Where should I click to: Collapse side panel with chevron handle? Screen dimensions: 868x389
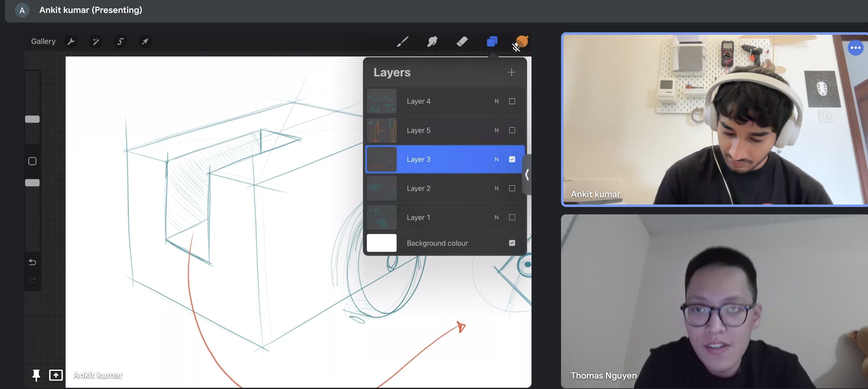pos(527,174)
